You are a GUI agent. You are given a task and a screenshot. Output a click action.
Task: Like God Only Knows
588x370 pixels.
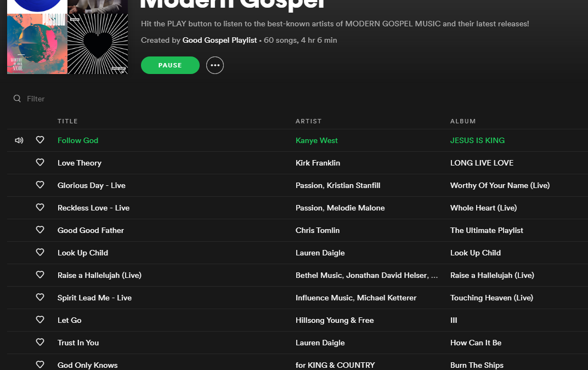click(40, 365)
